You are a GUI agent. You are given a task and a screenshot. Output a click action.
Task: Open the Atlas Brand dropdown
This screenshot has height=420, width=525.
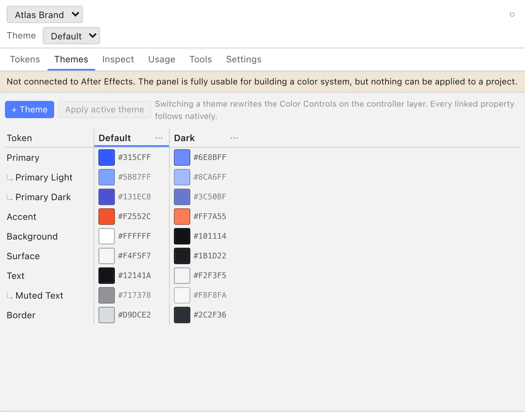coord(45,14)
